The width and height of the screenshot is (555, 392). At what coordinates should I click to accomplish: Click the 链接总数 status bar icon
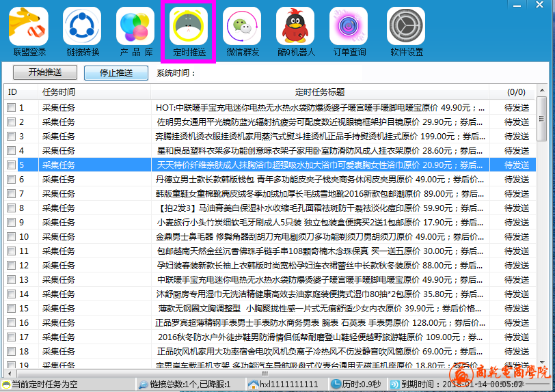click(142, 385)
